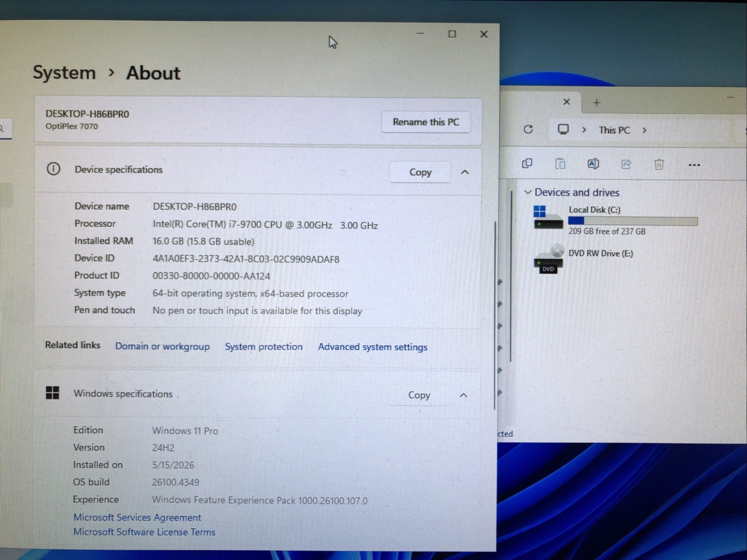Click the Version value 24H2

point(163,448)
